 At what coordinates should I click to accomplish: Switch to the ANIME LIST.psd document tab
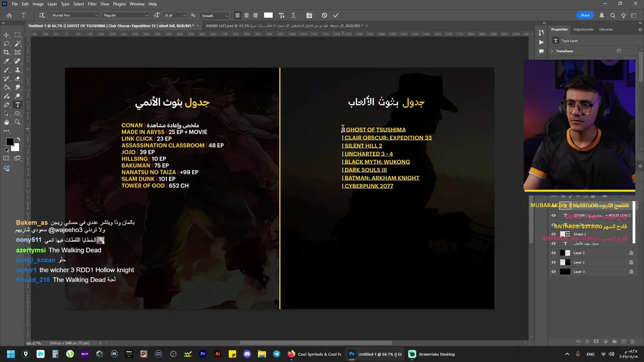point(284,26)
